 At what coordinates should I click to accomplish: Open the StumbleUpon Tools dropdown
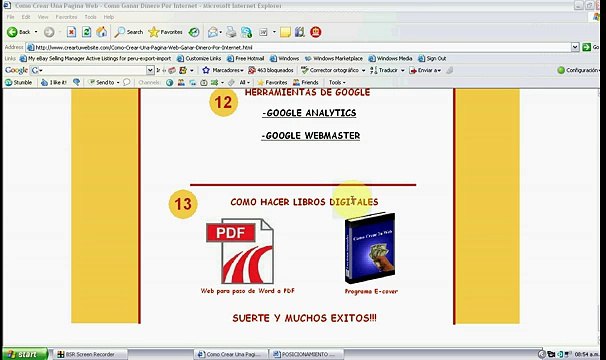[337, 82]
